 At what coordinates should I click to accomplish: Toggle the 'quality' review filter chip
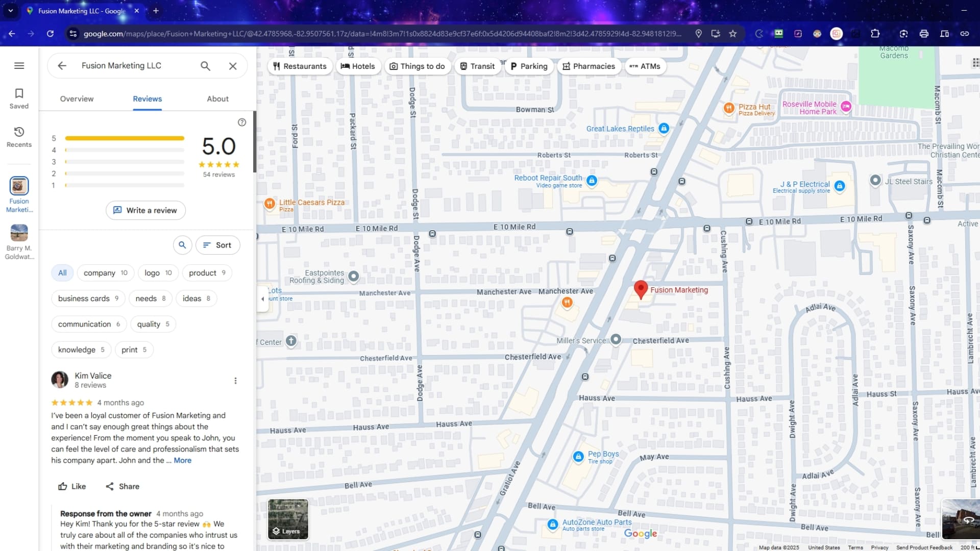point(153,324)
